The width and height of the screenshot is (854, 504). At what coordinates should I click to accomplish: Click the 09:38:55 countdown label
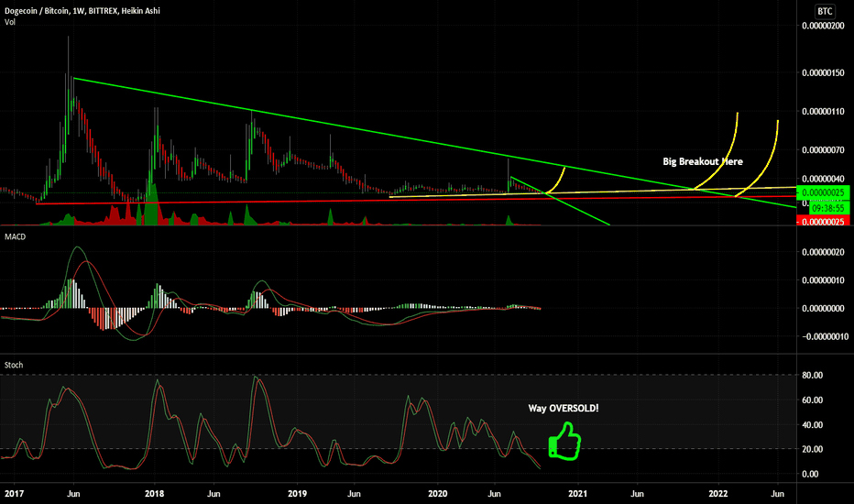(x=827, y=208)
